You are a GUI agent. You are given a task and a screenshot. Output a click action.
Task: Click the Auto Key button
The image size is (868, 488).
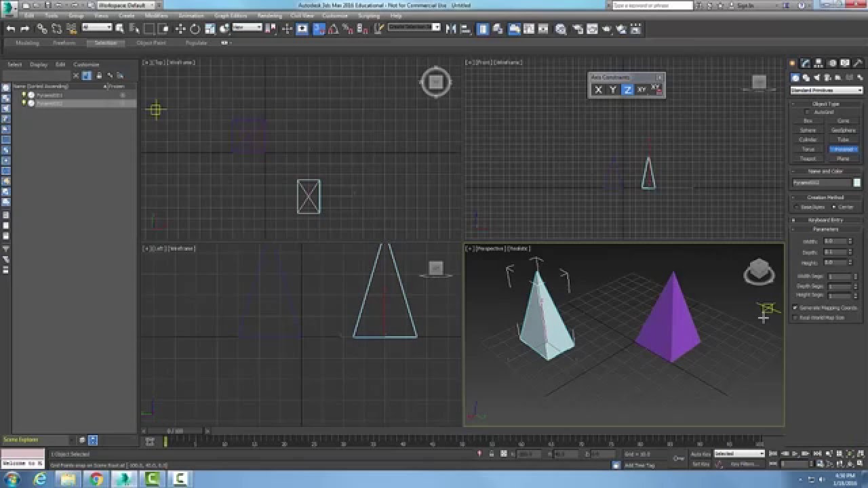(x=701, y=453)
